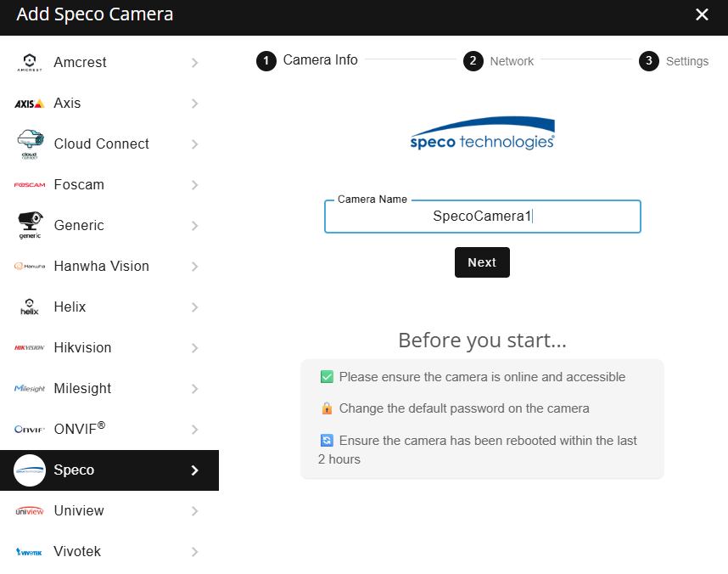Click the Hikvision brand logo icon
728x574 pixels.
point(30,347)
